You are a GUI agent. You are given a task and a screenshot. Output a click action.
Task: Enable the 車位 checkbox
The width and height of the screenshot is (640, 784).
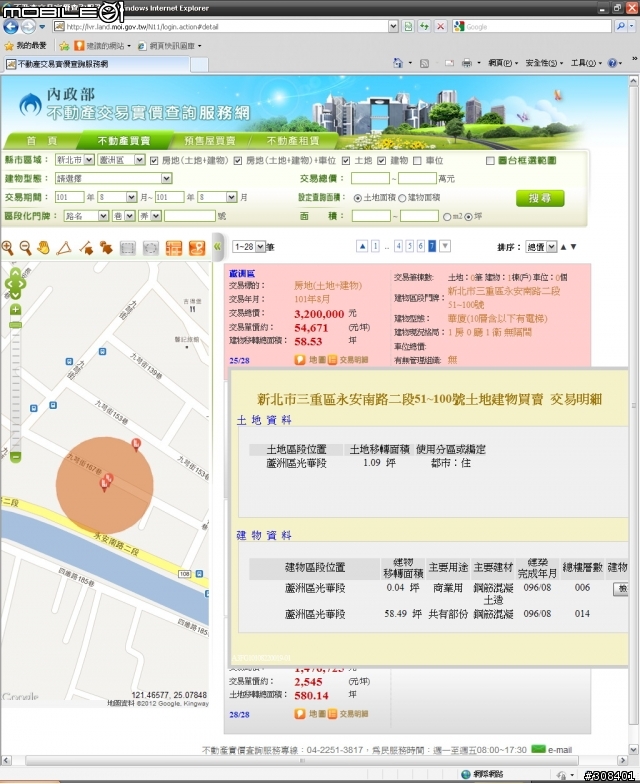pyautogui.click(x=417, y=160)
